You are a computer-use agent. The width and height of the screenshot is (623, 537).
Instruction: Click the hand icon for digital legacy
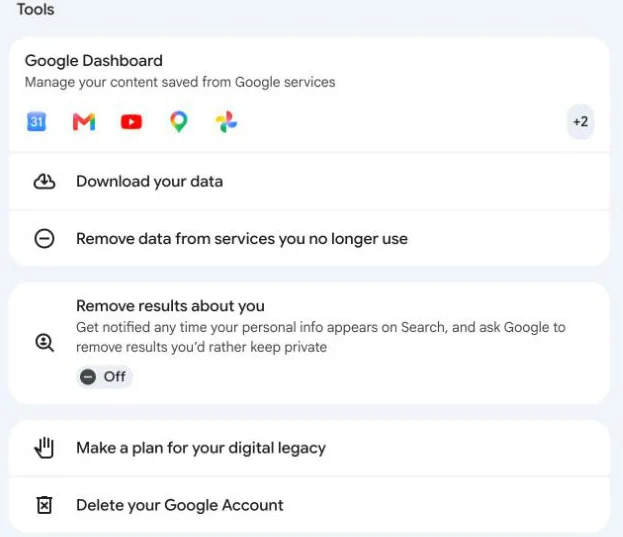click(44, 448)
